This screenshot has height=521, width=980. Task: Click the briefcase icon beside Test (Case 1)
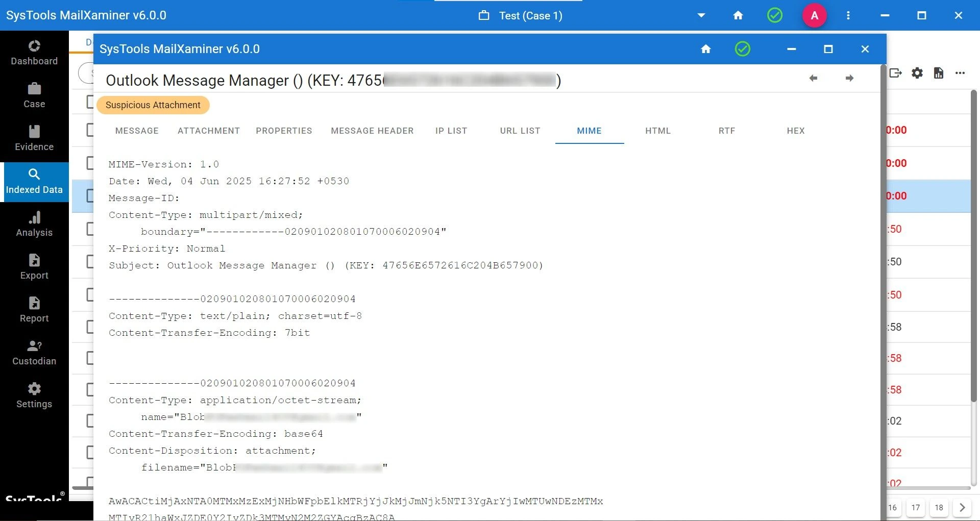pos(484,15)
